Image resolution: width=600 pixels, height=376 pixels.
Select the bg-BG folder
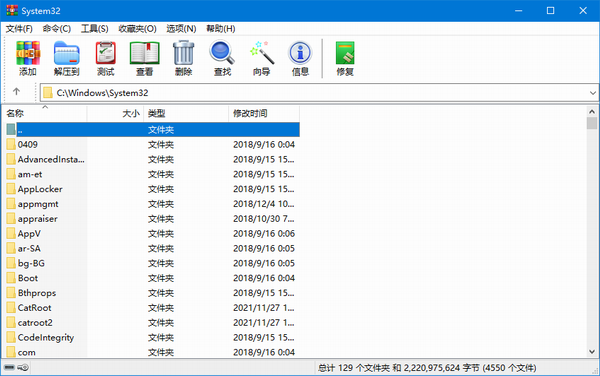coord(31,264)
